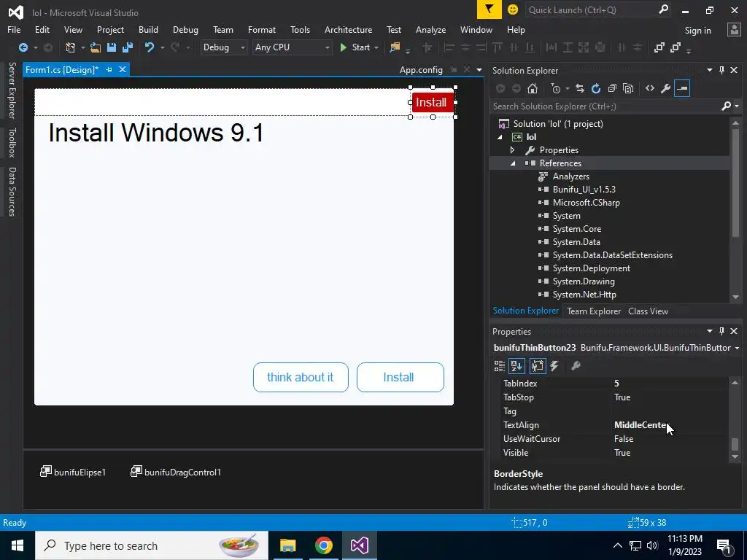
Task: Collapse the lol project node
Action: [x=500, y=137]
